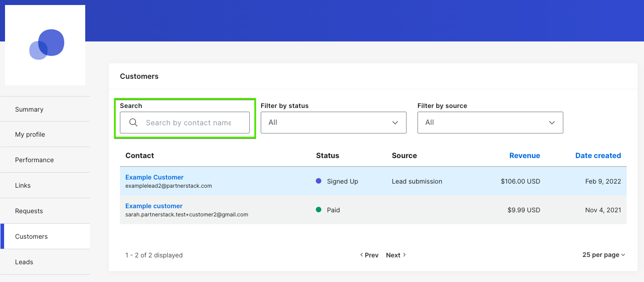Click the Lead submission source cell
Viewport: 644px width, 282px height.
pos(417,181)
